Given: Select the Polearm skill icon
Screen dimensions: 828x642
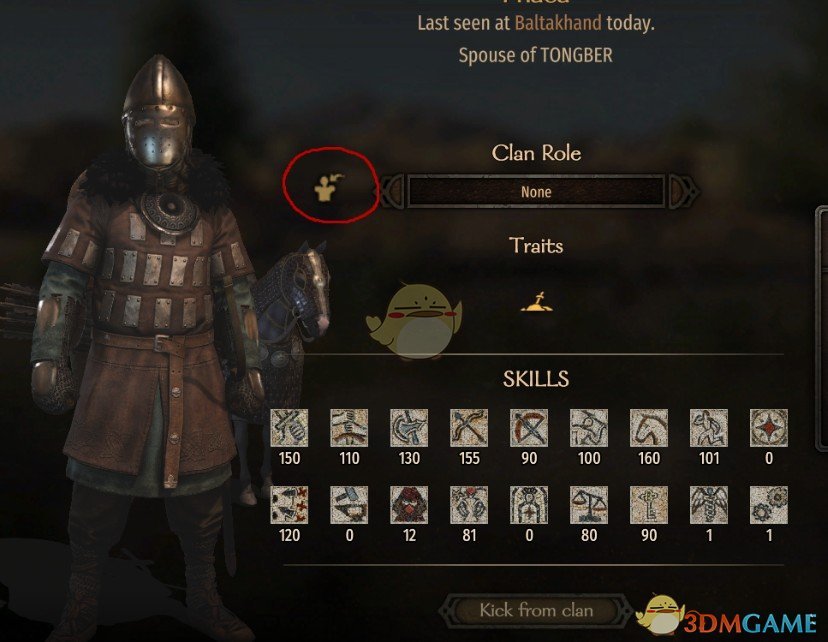Looking at the screenshot, I should [409, 428].
